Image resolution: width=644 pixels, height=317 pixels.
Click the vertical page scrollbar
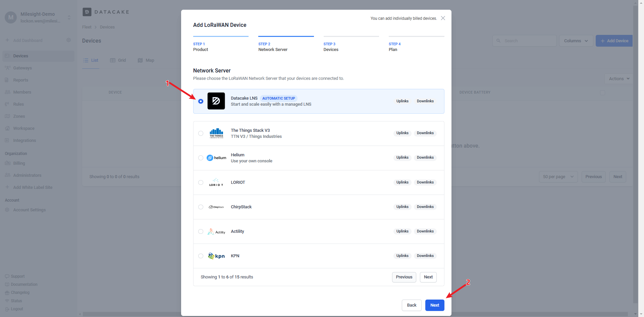pos(636,154)
